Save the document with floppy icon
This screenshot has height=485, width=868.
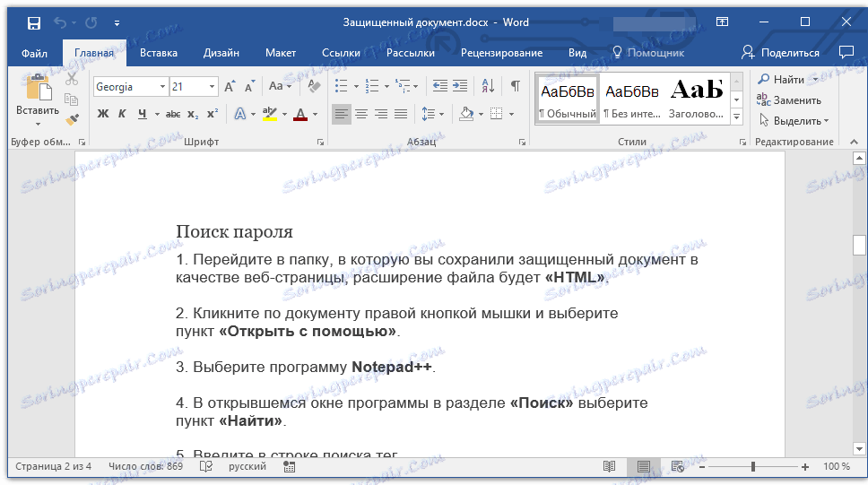34,22
